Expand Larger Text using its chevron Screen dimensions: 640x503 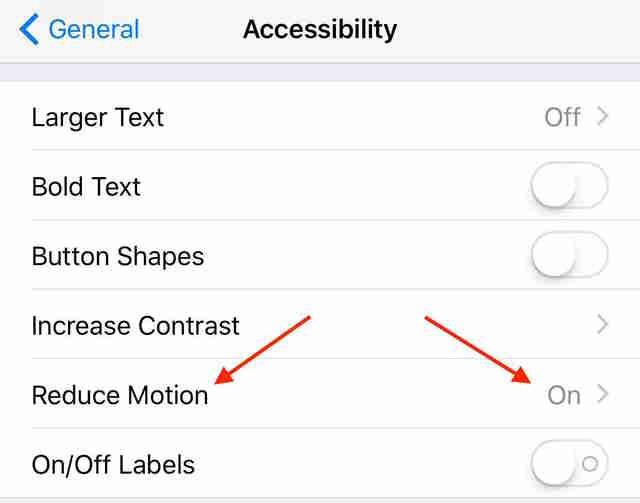click(x=602, y=116)
